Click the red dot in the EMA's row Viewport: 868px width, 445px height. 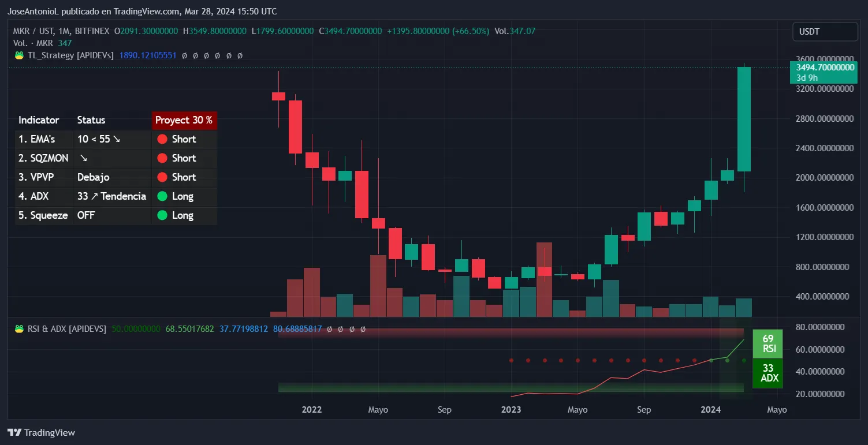[x=162, y=139]
